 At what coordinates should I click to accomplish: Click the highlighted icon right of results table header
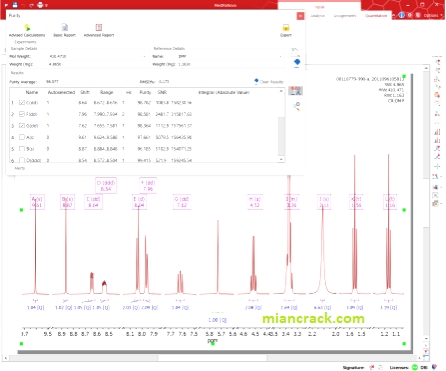[x=295, y=91]
